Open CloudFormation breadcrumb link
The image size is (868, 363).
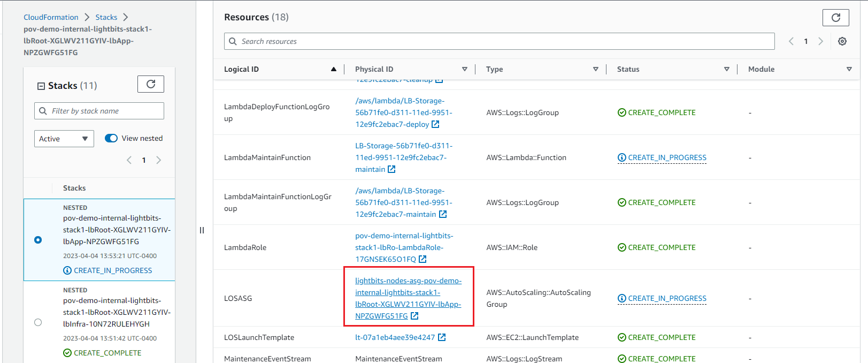point(51,17)
